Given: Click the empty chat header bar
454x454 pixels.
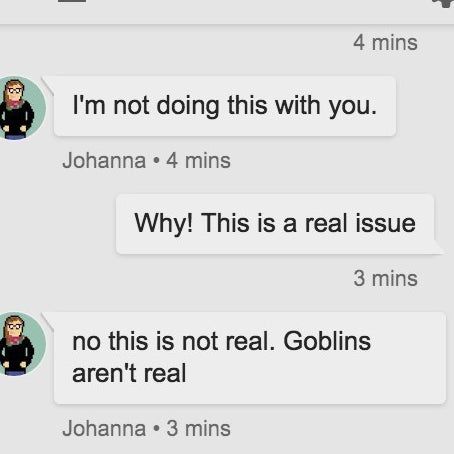Looking at the screenshot, I should pos(227,12).
